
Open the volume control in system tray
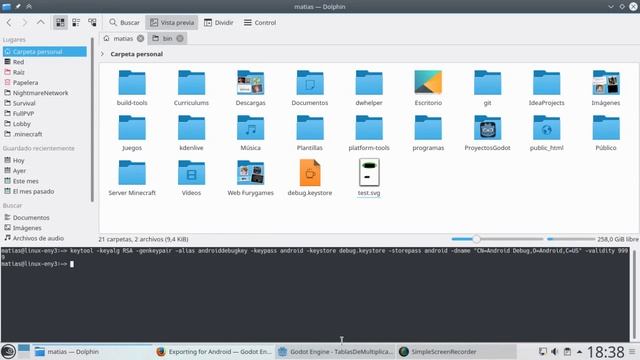click(x=555, y=351)
